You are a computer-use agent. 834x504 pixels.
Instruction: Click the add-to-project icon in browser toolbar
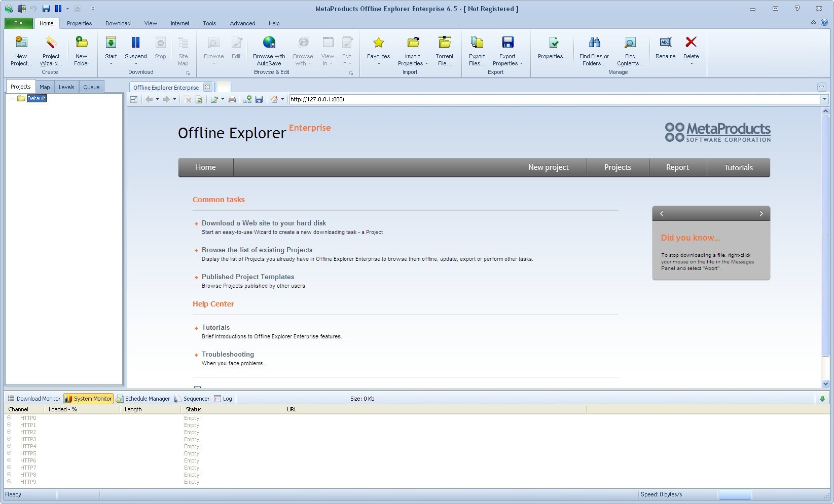(247, 99)
